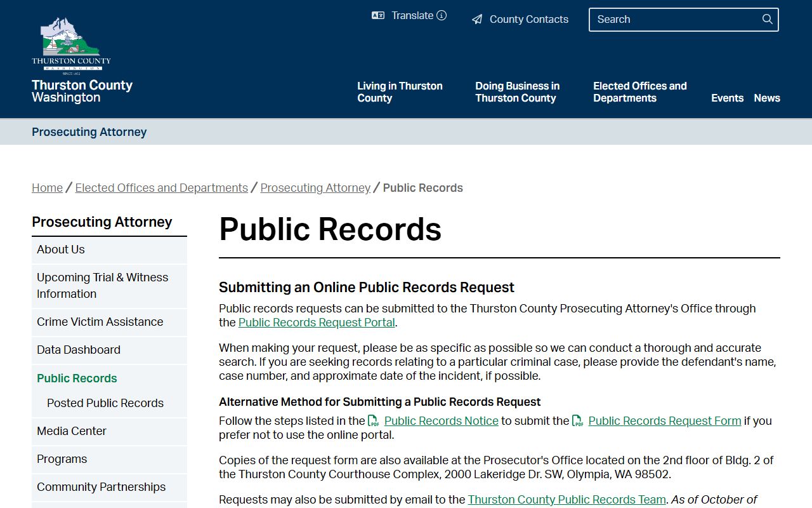The height and width of the screenshot is (508, 812).
Task: Go to Events in main navigation
Action: [727, 98]
